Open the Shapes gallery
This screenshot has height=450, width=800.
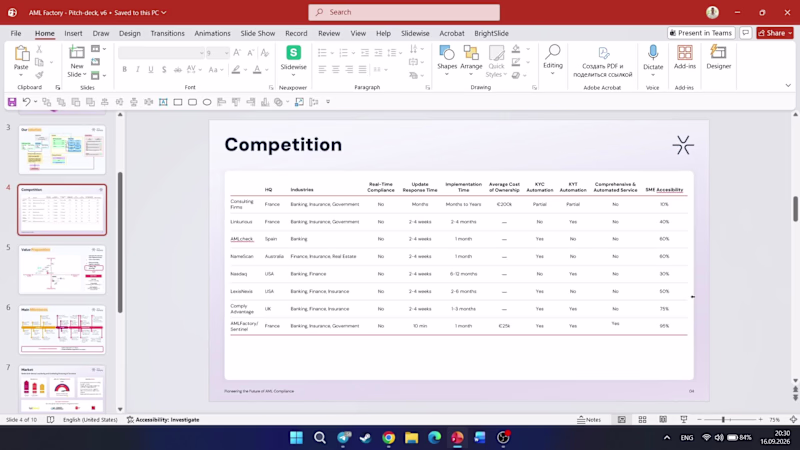click(x=447, y=58)
